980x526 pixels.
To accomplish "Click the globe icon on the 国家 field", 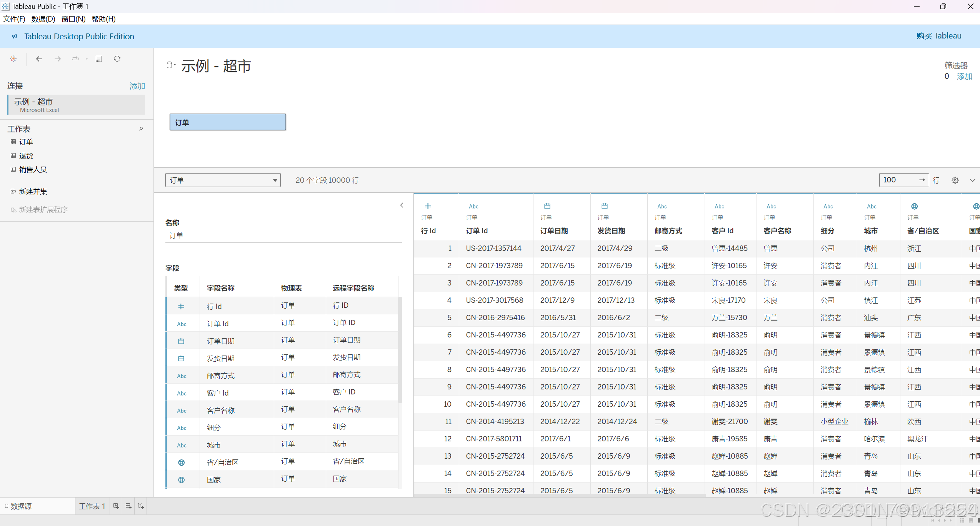I will pyautogui.click(x=181, y=479).
